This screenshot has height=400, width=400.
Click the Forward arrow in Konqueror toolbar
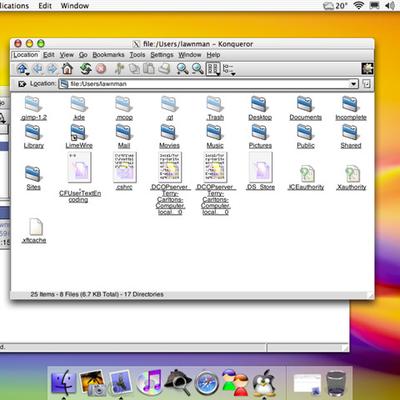[52, 69]
